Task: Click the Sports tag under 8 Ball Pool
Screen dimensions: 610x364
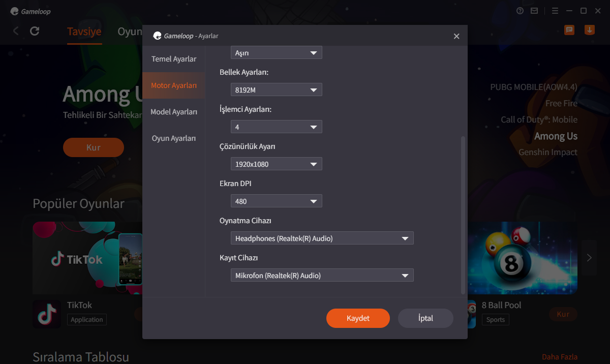Action: tap(496, 320)
